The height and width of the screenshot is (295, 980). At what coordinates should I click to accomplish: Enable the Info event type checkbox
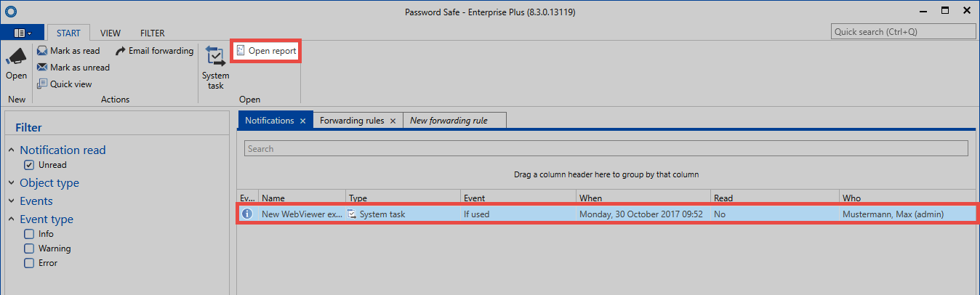pos(29,234)
